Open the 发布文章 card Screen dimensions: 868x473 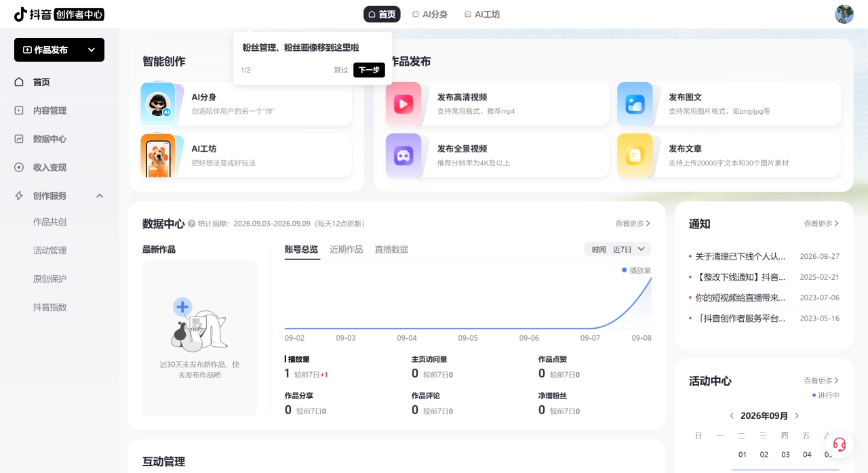[x=729, y=155]
